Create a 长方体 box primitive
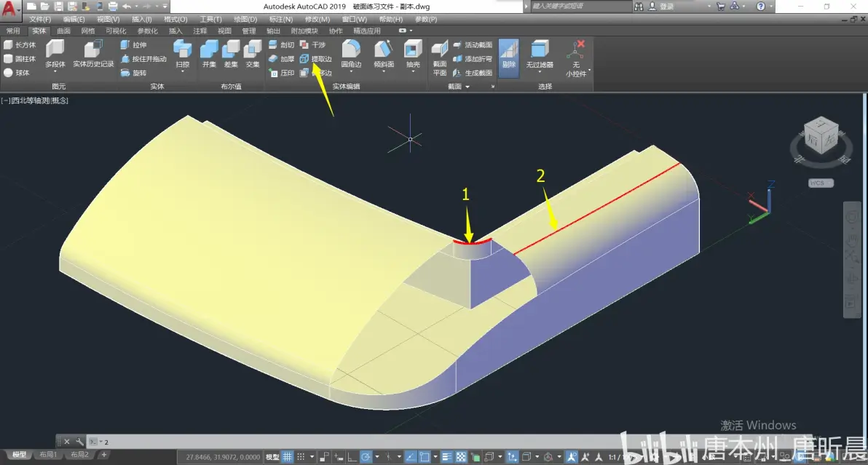Screen dimensions: 868x465 coord(20,45)
